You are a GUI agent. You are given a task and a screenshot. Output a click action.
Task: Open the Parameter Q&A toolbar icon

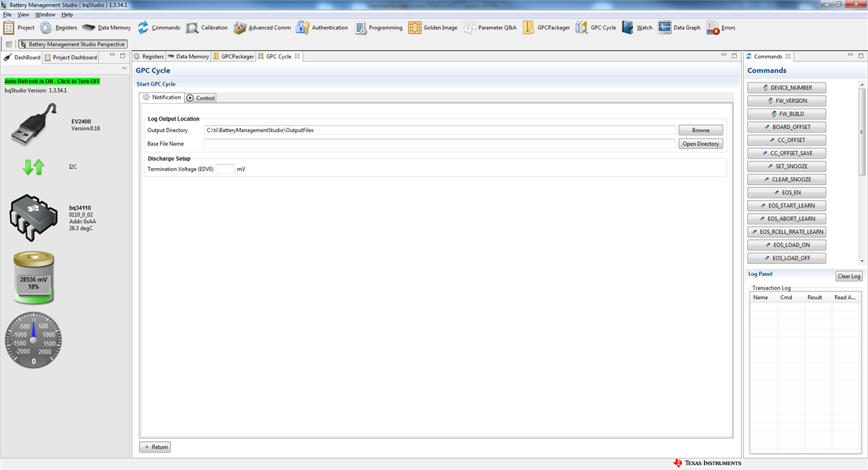(x=469, y=28)
